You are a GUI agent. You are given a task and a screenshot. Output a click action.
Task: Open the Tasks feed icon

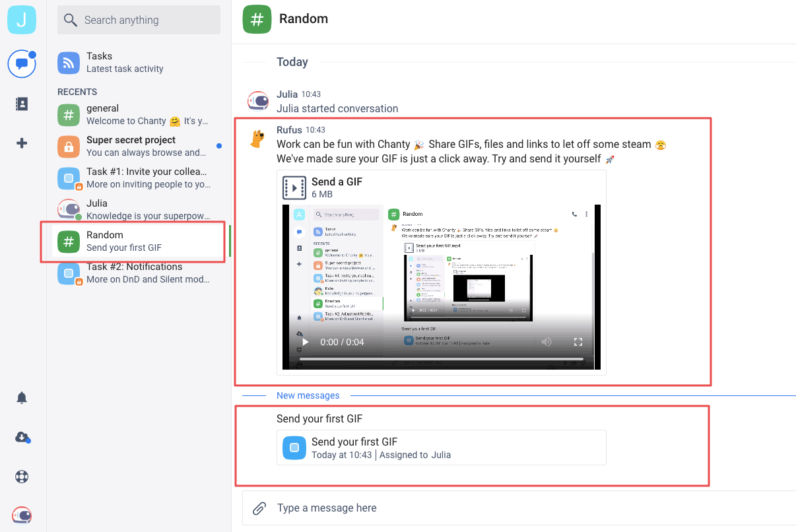69,62
